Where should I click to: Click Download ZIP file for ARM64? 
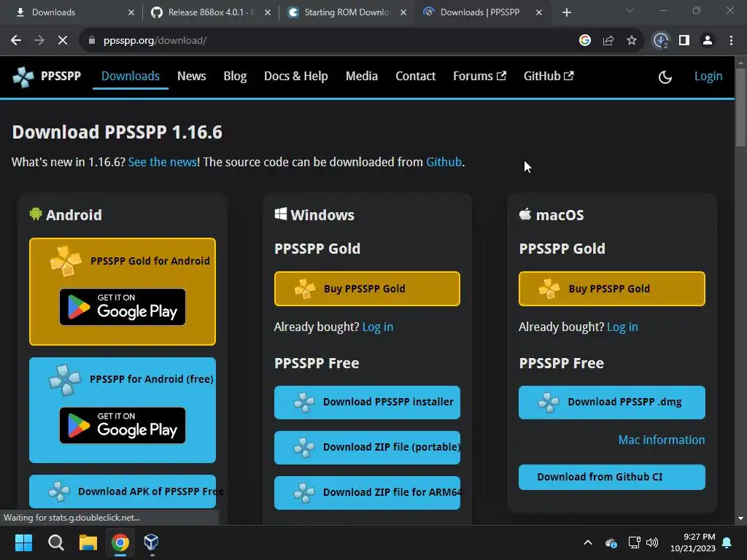pos(368,493)
